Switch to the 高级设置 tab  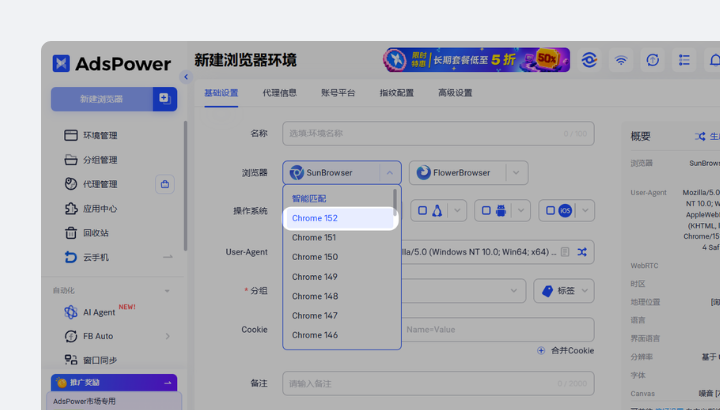pos(455,93)
